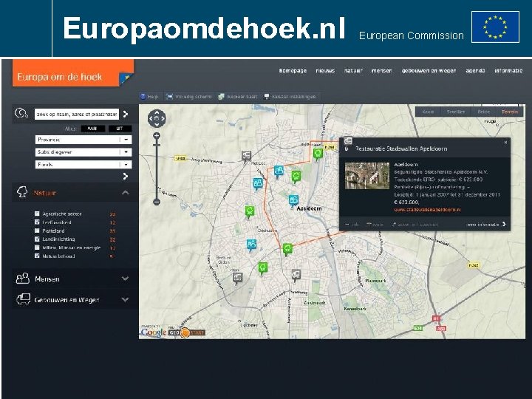Image resolution: width=532 pixels, height=399 pixels.
Task: Click the GeoStart logo on the map
Action: 187,332
